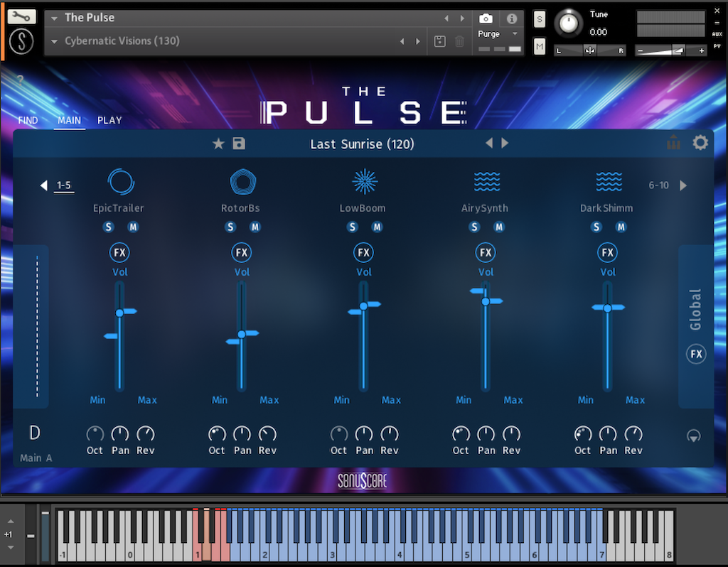Click the output volume plus button
Screen dimensions: 728x567
702,50
